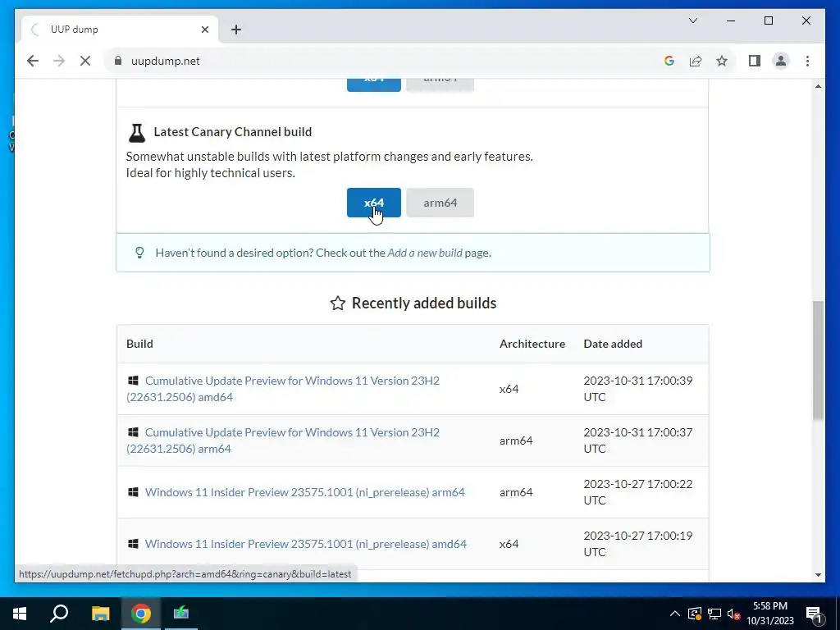The height and width of the screenshot is (630, 840).
Task: Close the UUP dump tab
Action: (x=204, y=30)
